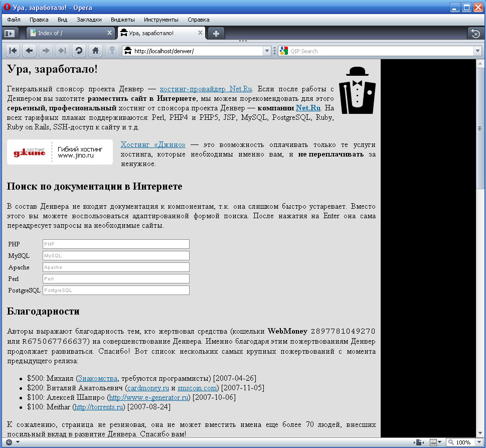Open the Закладки menu
486x448 pixels.
click(89, 20)
